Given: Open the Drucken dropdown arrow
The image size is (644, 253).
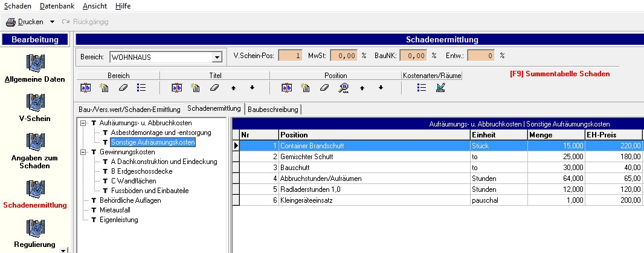Looking at the screenshot, I should (x=52, y=22).
